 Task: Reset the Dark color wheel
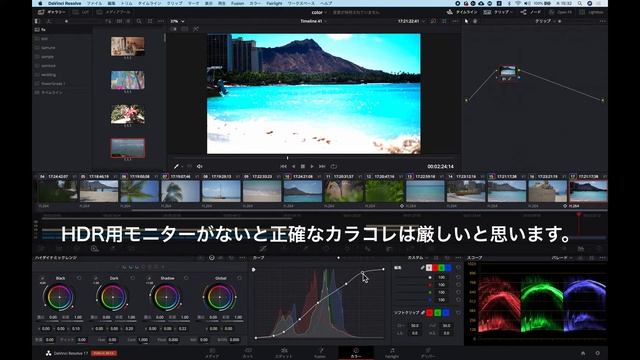coord(133,278)
